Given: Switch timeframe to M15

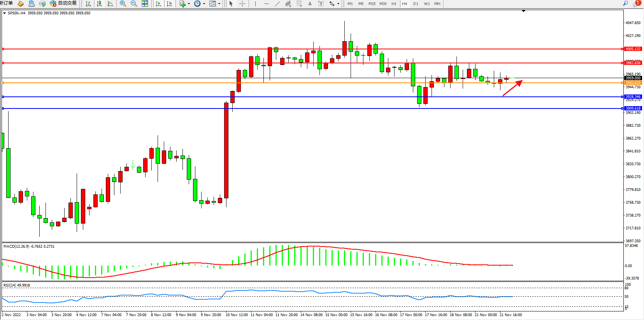Looking at the screenshot, I should coord(372,3).
